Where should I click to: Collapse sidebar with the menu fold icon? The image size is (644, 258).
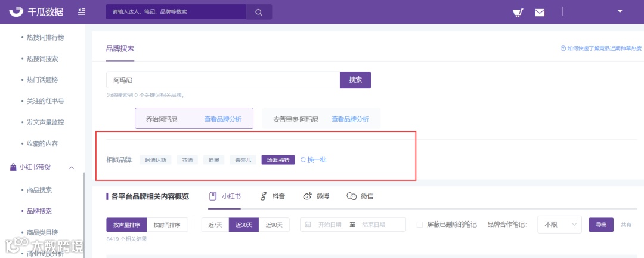click(81, 12)
